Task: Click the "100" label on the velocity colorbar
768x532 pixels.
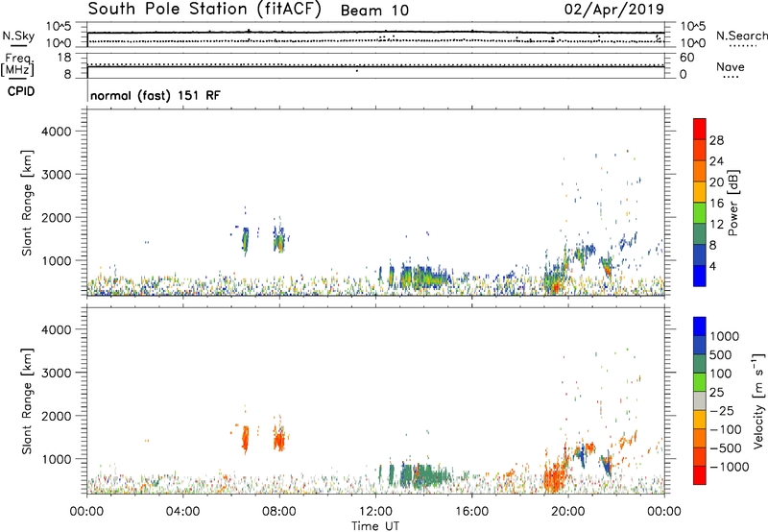Action: [x=721, y=374]
